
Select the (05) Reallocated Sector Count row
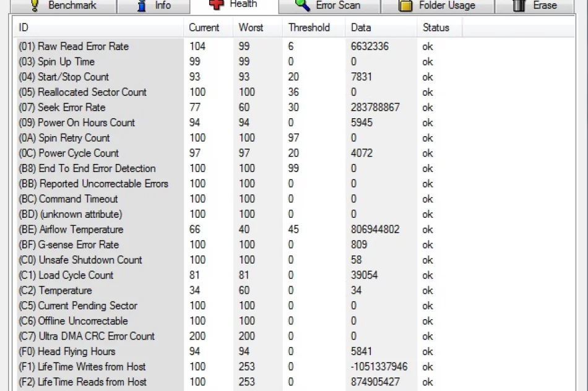[x=93, y=92]
